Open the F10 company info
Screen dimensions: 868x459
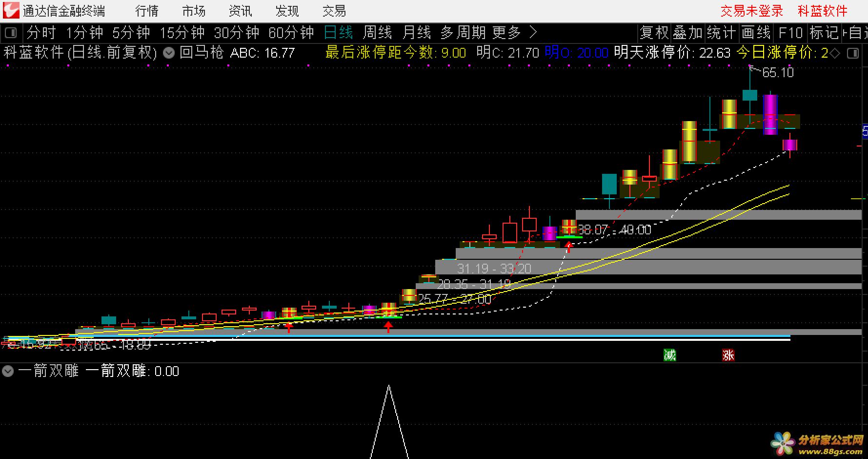pyautogui.click(x=790, y=33)
